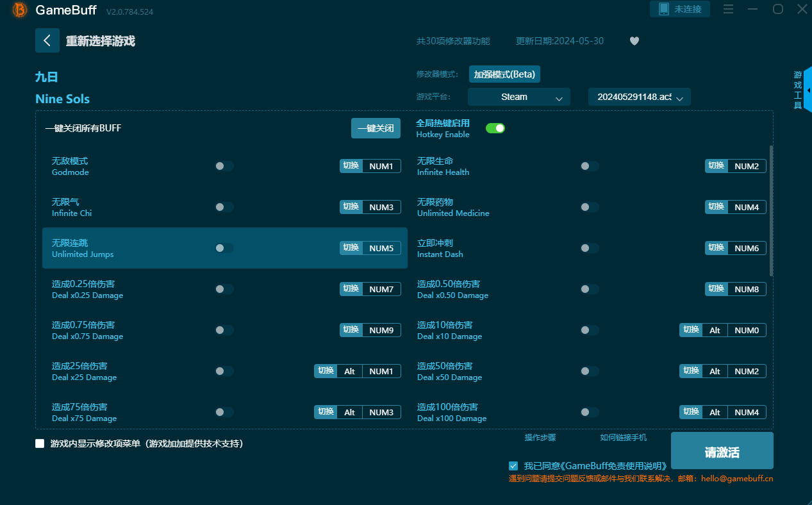Click the cheat list vertical scrollbar
This screenshot has width=812, height=505.
click(x=771, y=211)
